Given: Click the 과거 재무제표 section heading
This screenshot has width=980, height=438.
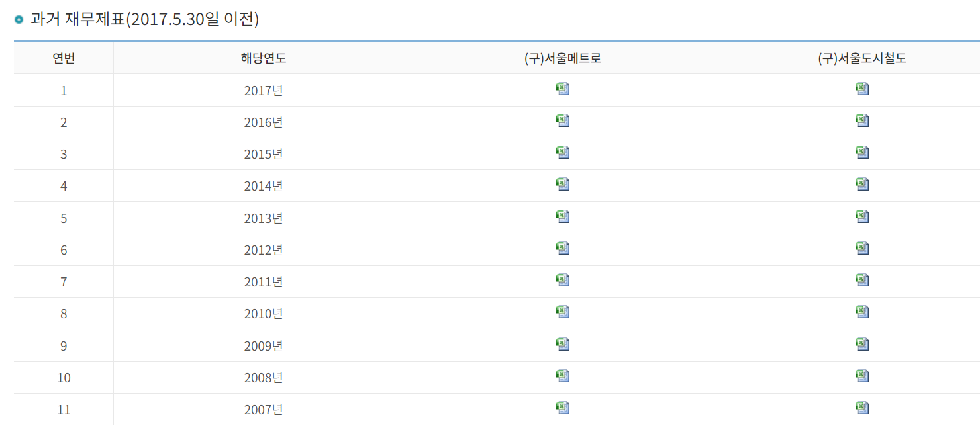Looking at the screenshot, I should [144, 19].
